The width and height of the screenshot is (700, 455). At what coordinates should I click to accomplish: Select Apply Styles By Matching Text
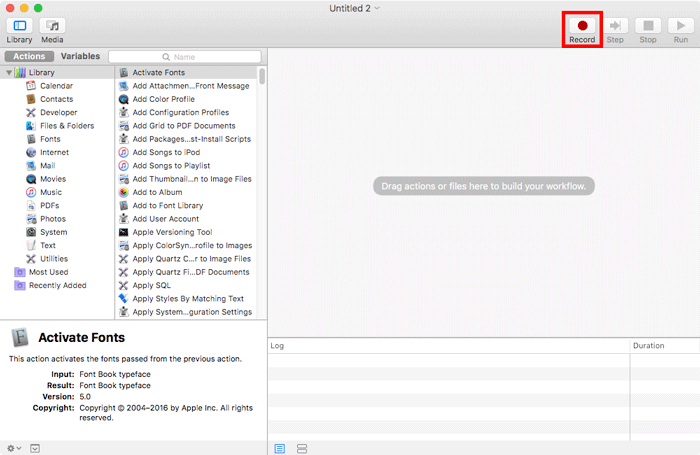coord(186,299)
